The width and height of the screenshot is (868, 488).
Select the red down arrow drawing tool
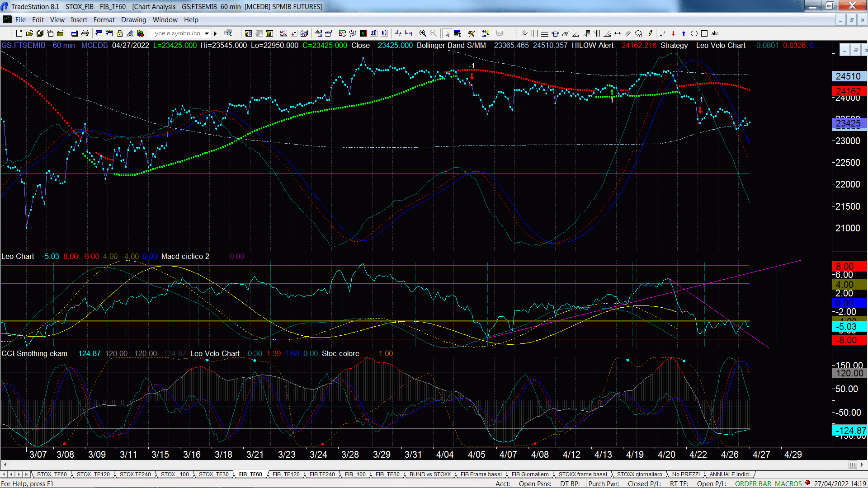pyautogui.click(x=673, y=33)
